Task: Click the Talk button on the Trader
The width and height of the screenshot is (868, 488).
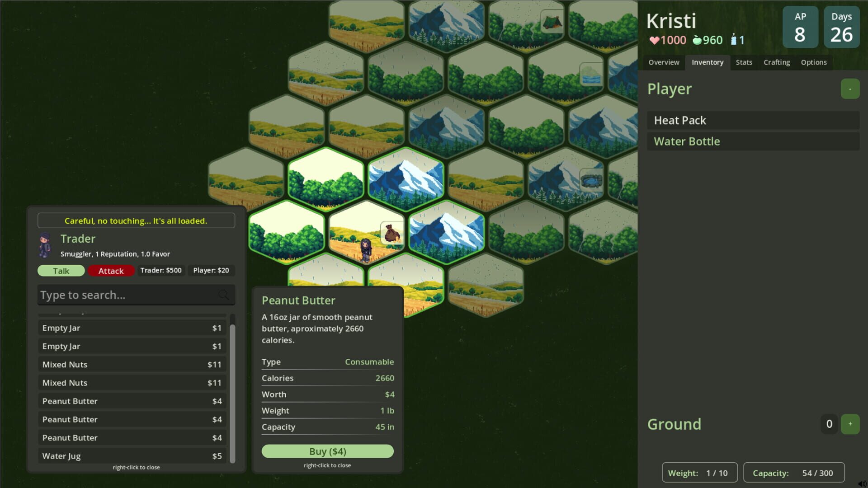Action: (61, 270)
